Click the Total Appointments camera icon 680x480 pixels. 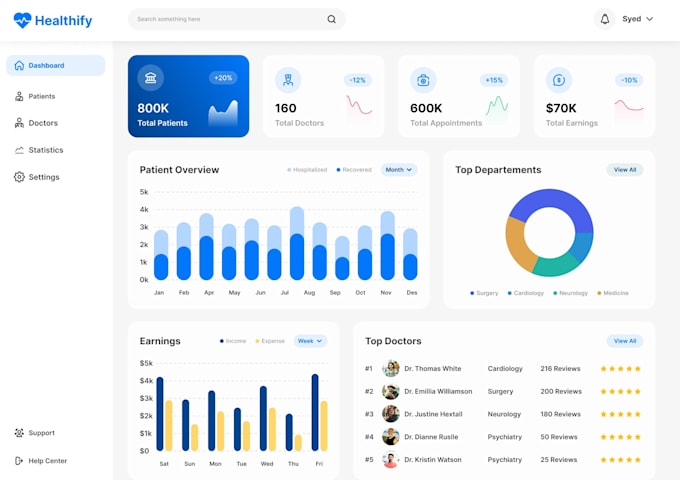pos(423,80)
